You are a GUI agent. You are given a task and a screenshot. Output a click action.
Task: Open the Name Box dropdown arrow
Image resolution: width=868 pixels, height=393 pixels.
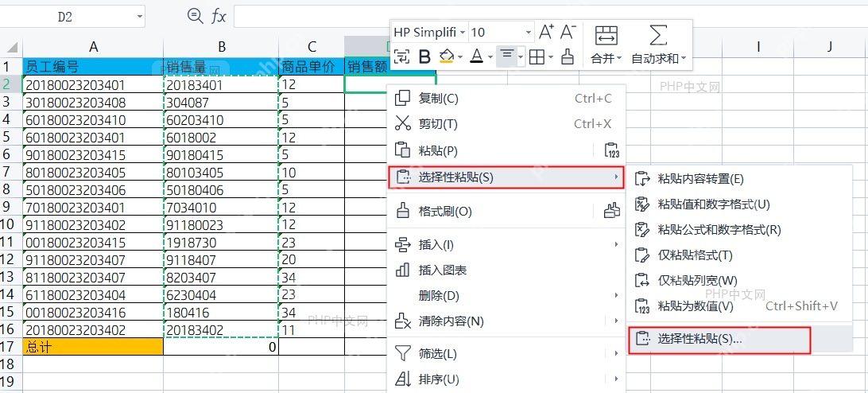click(140, 18)
